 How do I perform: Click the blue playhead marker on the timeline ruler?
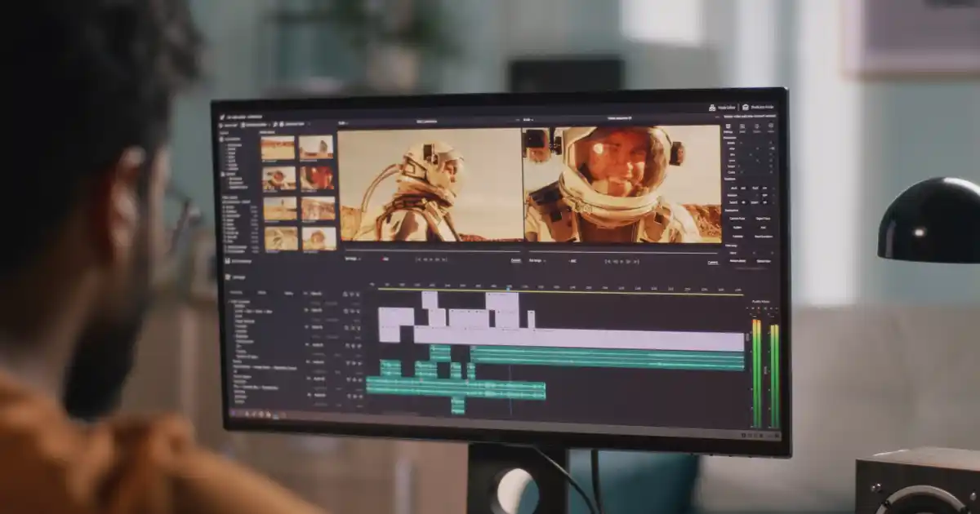[x=508, y=287]
